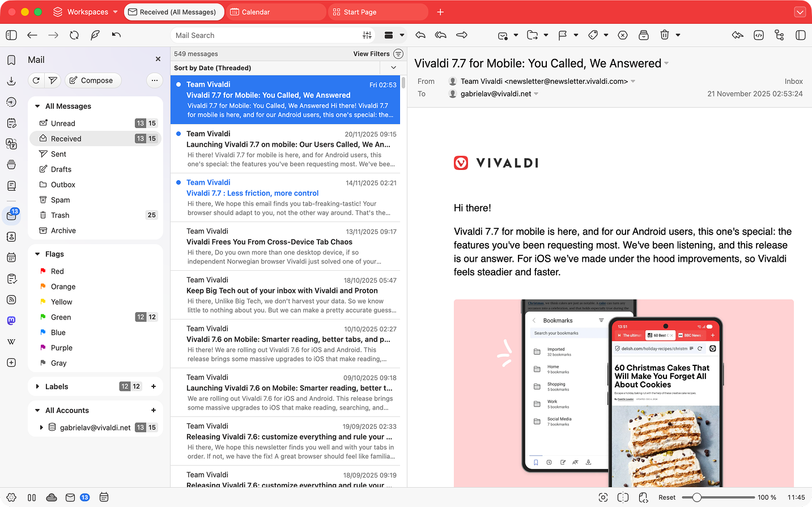Click the capture page camera icon

coord(603,497)
